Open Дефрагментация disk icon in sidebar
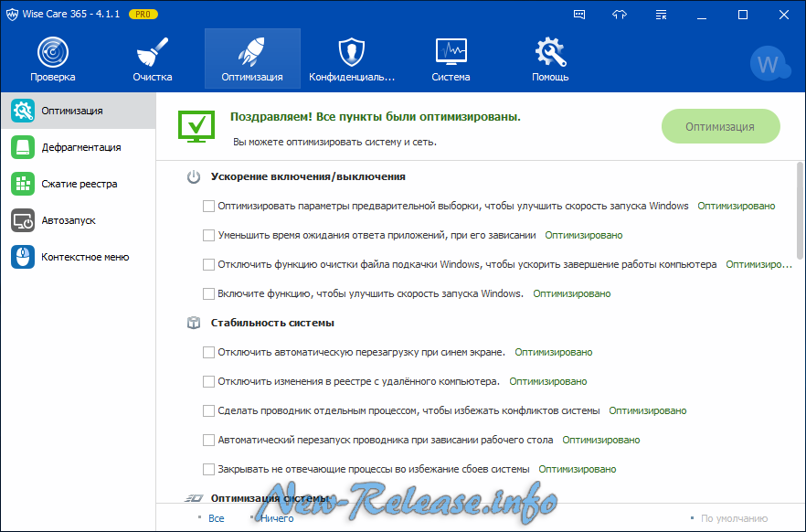 coord(23,147)
